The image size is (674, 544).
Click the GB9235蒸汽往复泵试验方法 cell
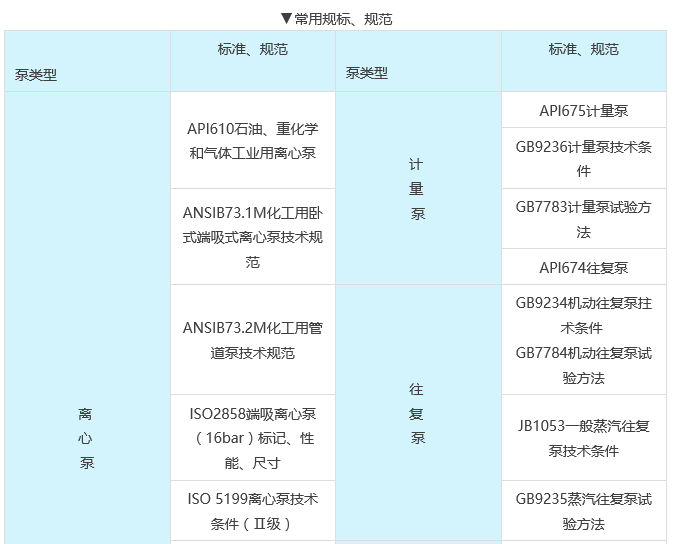(x=583, y=511)
